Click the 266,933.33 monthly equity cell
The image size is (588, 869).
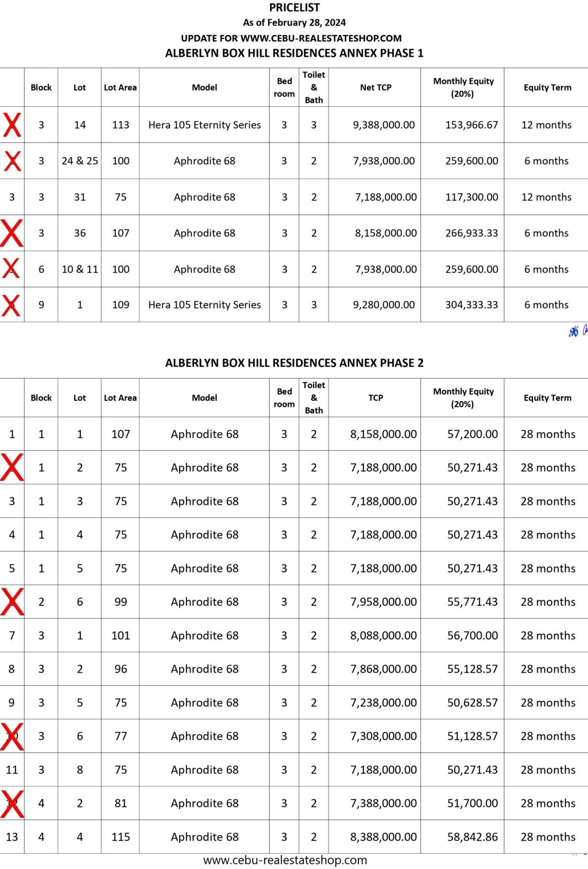point(471,233)
